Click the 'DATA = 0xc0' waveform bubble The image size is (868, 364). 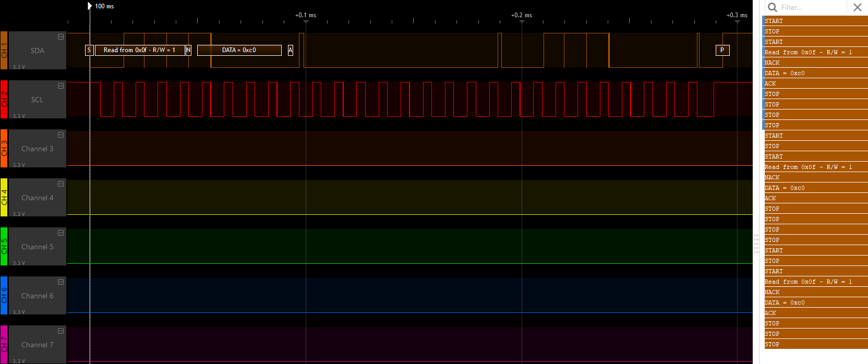239,50
